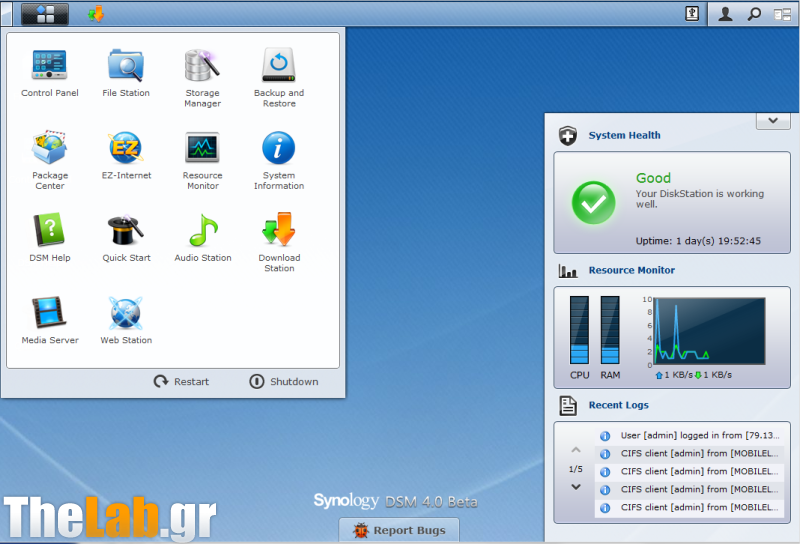Open the search tool
The height and width of the screenshot is (544, 800).
(754, 14)
